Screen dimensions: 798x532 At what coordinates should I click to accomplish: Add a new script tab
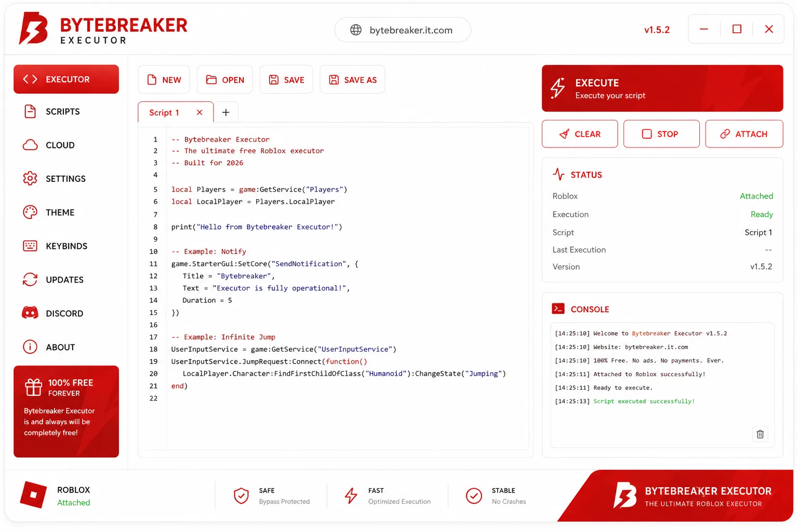tap(226, 112)
